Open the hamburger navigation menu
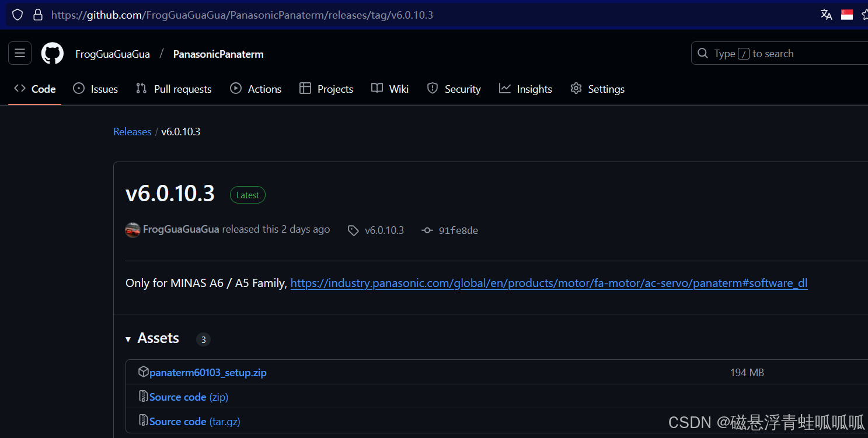 pyautogui.click(x=20, y=54)
